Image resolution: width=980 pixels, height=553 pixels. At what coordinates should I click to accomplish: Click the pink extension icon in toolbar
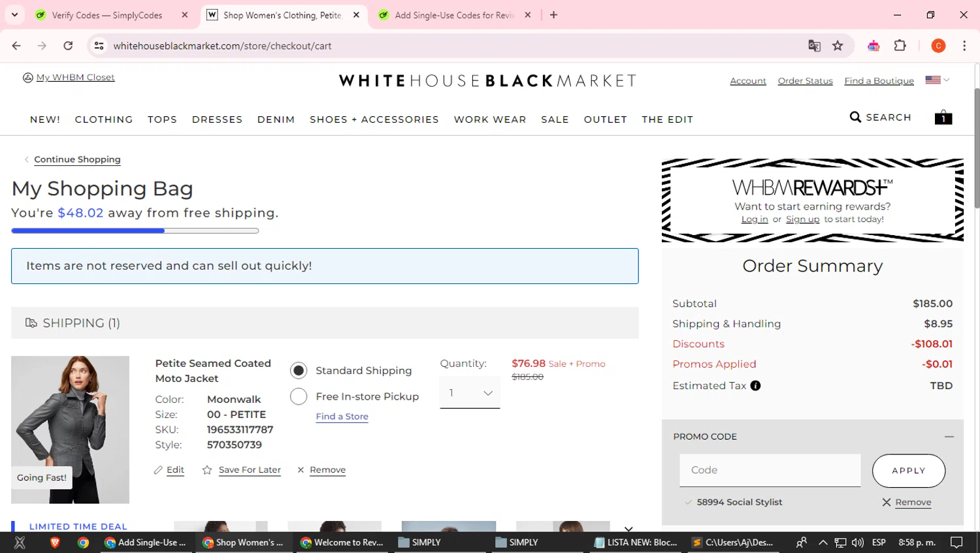click(x=874, y=46)
